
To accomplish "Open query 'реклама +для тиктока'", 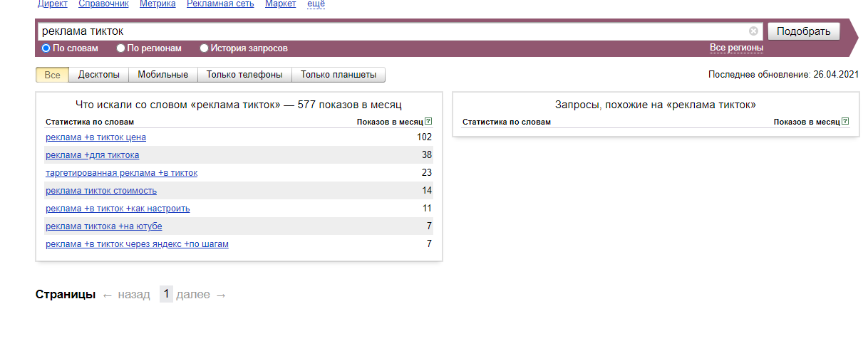I will coord(92,155).
